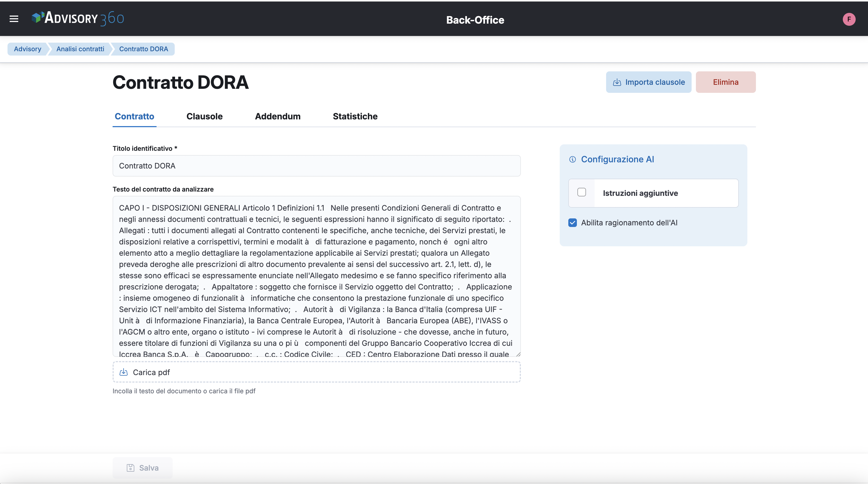Open the Carica pdf upload zone
The image size is (868, 484).
pyautogui.click(x=316, y=372)
